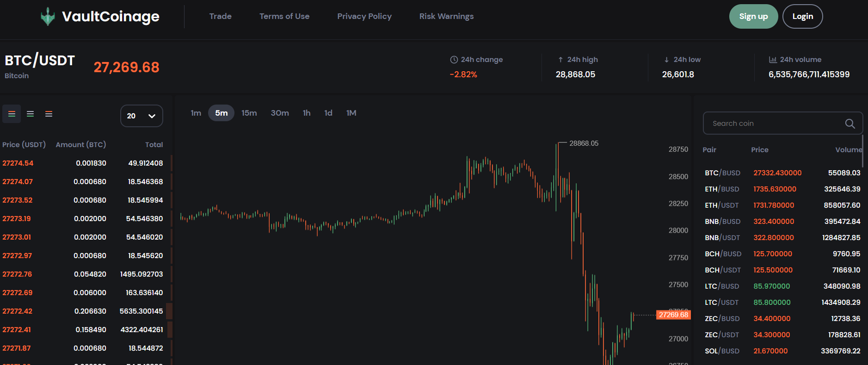Expand the 30m interval option

pos(280,112)
